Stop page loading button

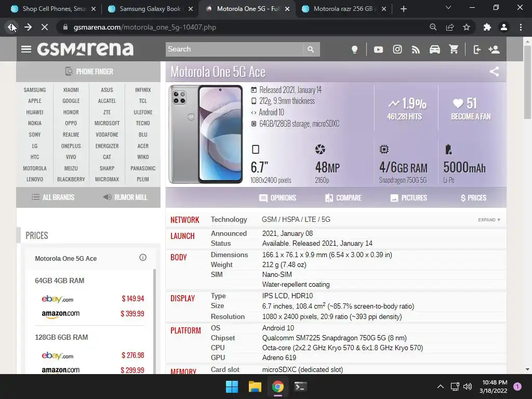45,27
